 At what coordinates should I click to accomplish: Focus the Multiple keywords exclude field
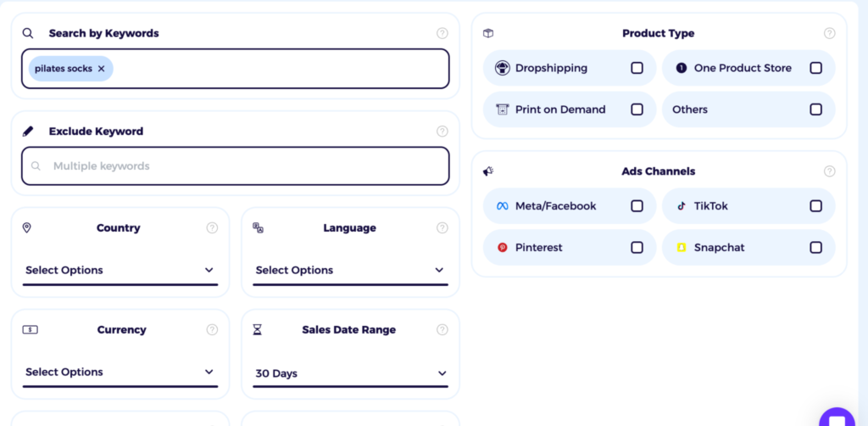[x=236, y=166]
